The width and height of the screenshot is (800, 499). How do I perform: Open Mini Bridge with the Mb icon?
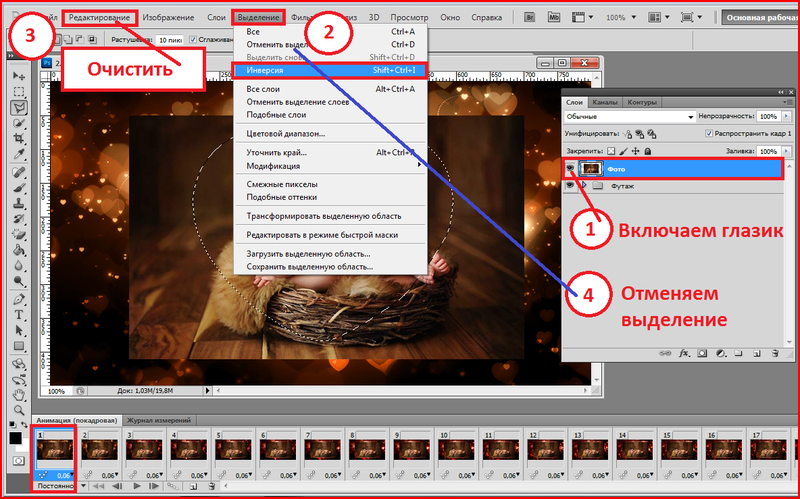554,17
